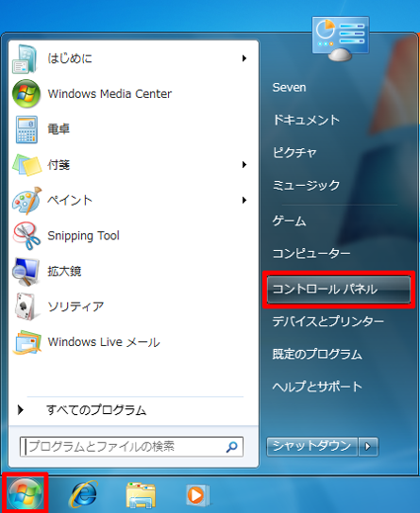This screenshot has height=513, width=420.
Task: Open Windows Media Center icon
Action: 26,94
